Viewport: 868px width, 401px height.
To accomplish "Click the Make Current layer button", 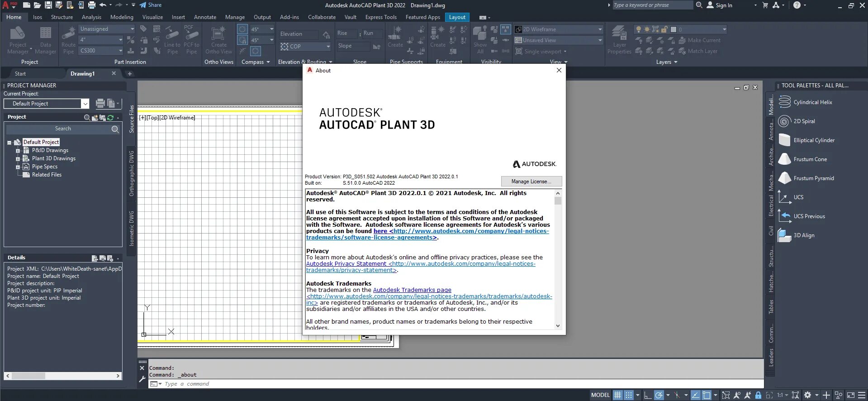I will click(x=699, y=40).
